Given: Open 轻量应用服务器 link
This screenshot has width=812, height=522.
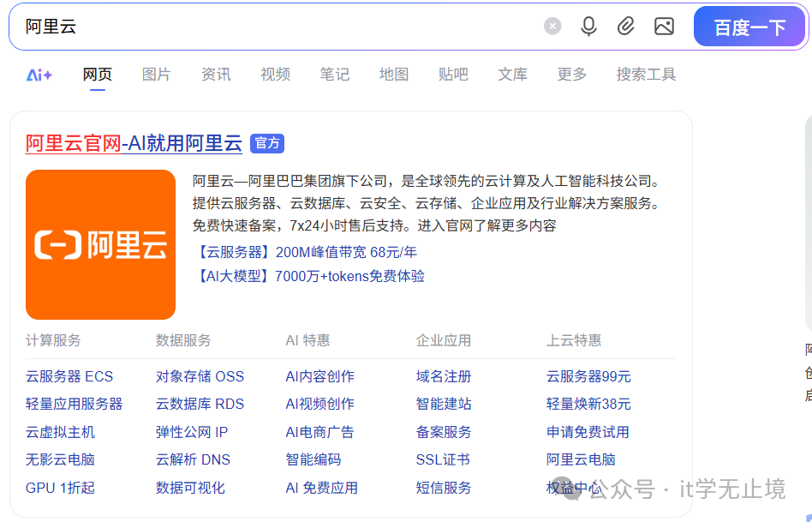Looking at the screenshot, I should click(74, 404).
